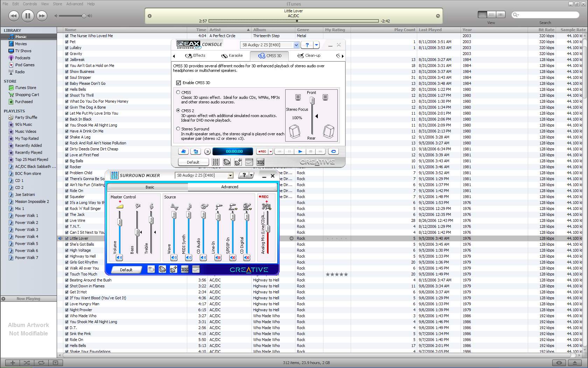Toggle repeat at bottom of iTunes

pyautogui.click(x=41, y=363)
